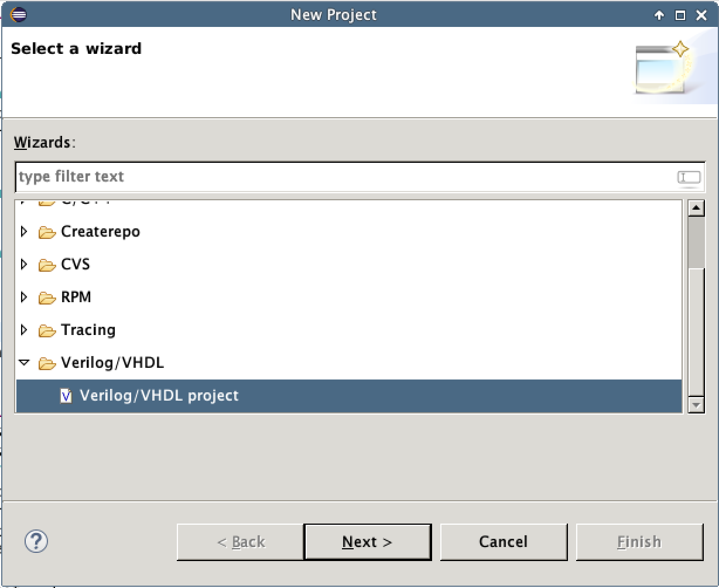
Task: Click the scrollbar up arrow
Action: coord(696,208)
